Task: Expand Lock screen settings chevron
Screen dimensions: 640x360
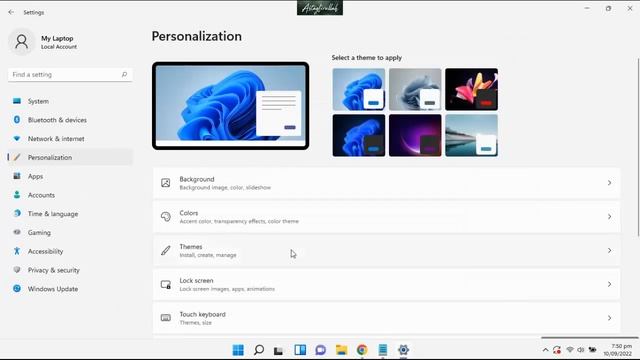Action: click(x=609, y=284)
